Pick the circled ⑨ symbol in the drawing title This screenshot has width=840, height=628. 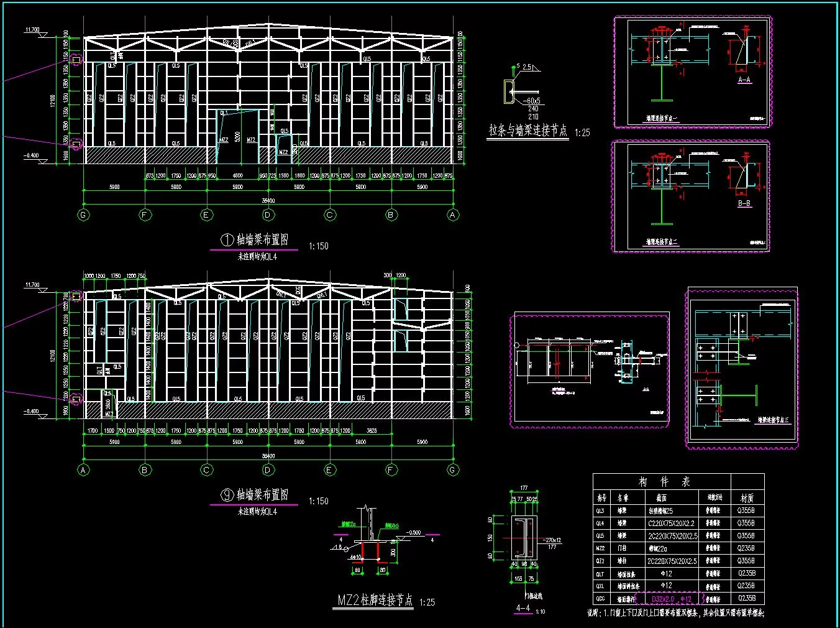click(x=227, y=494)
